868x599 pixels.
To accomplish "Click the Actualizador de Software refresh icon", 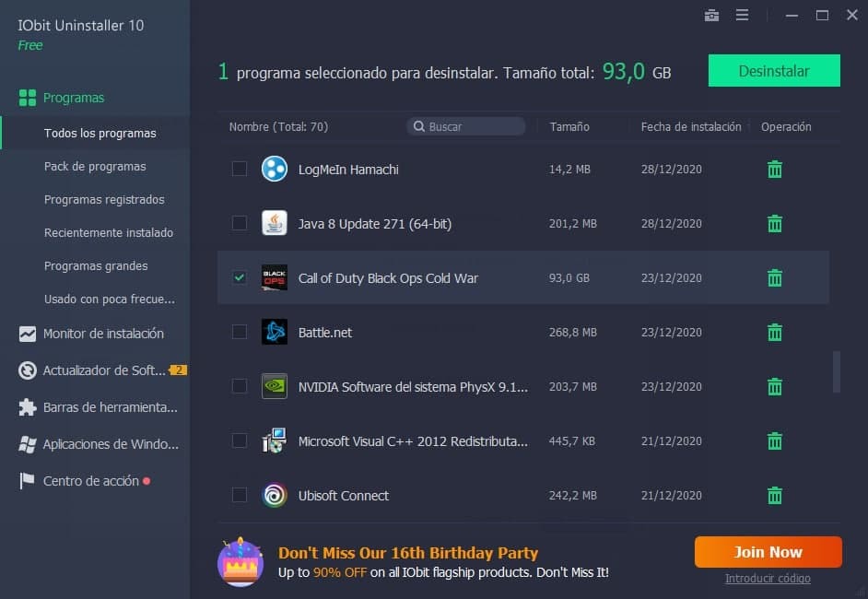I will [x=27, y=370].
